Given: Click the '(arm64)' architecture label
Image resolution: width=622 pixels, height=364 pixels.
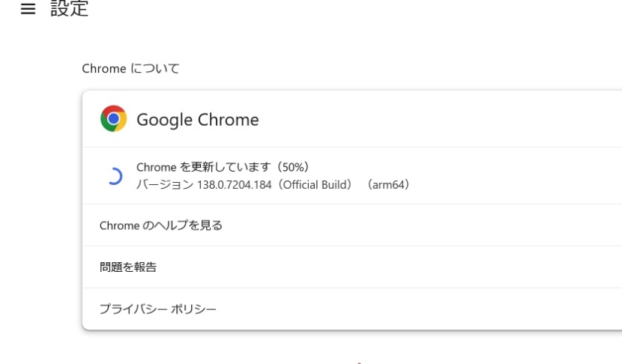Looking at the screenshot, I should 389,184.
